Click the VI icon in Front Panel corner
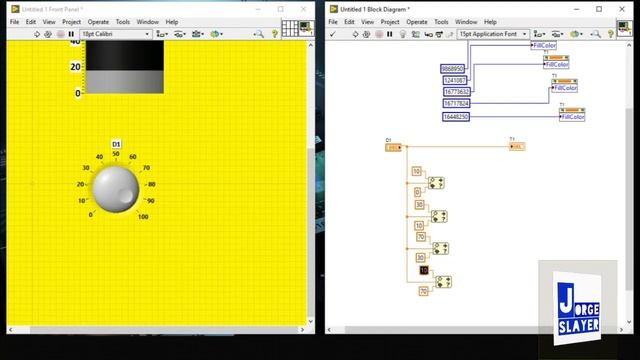Image resolution: width=640 pixels, height=360 pixels. pos(306,29)
